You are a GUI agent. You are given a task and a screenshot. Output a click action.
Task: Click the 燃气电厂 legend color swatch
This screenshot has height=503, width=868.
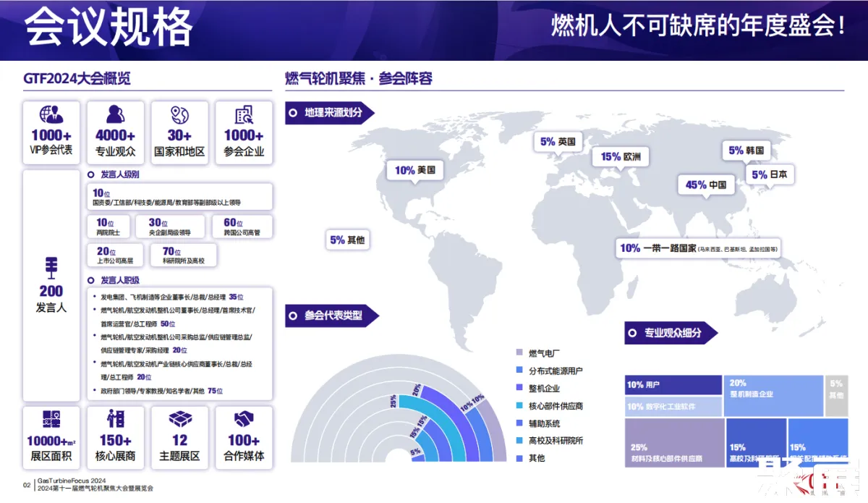(519, 353)
